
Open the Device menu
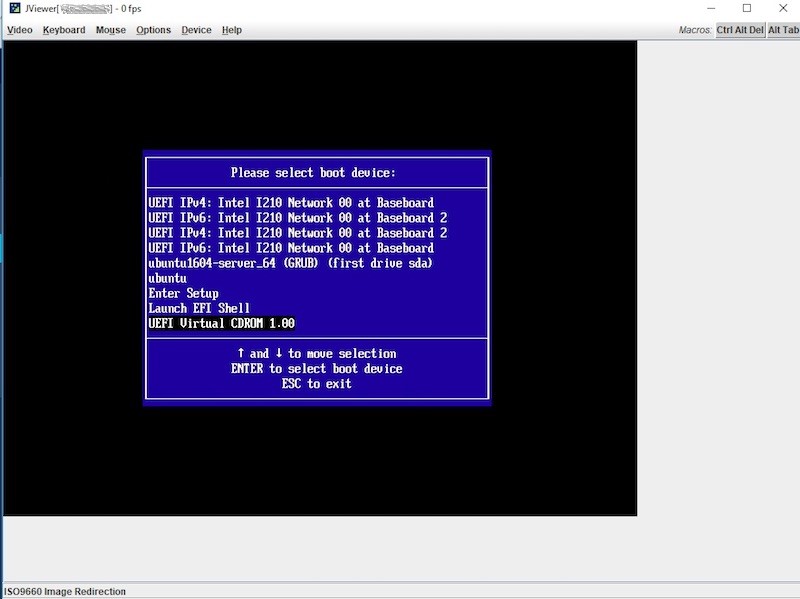point(196,29)
